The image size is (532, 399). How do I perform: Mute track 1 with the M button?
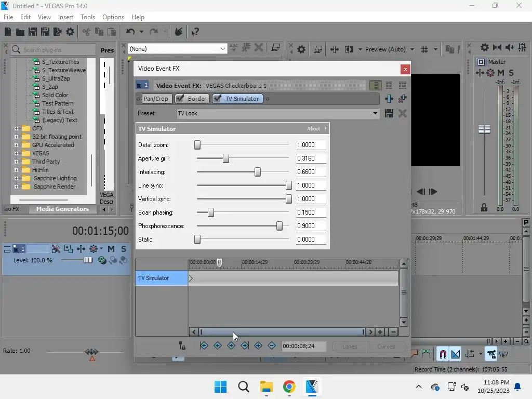click(x=111, y=249)
